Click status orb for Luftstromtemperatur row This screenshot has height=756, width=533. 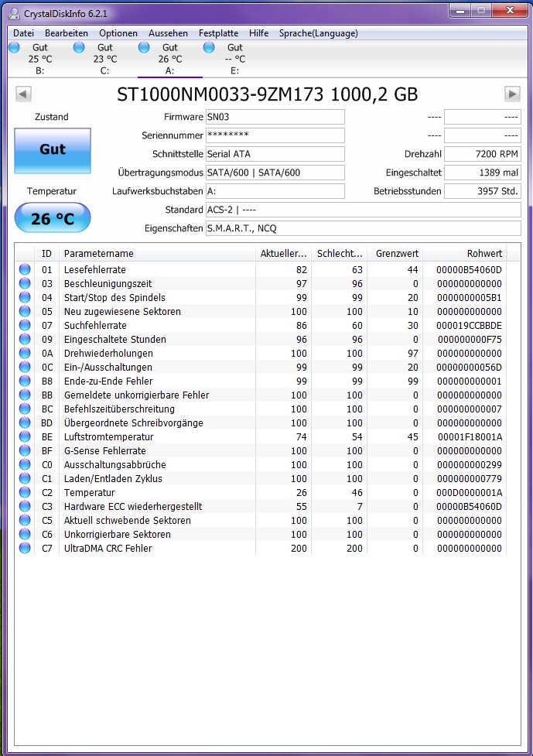(25, 437)
